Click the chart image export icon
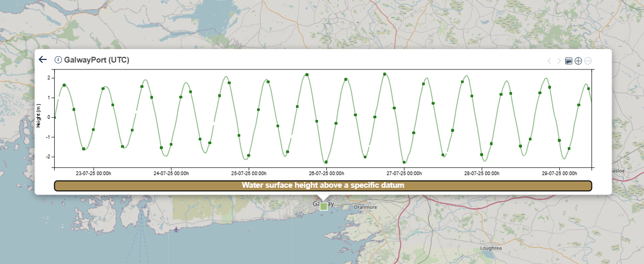Viewport: 644px width, 264px height. click(x=568, y=61)
